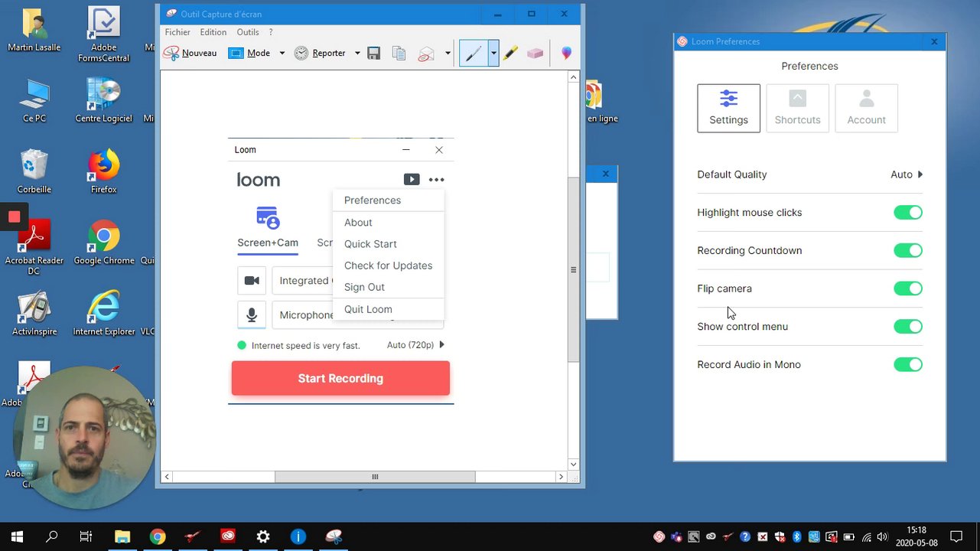The width and height of the screenshot is (980, 551).
Task: Toggle Show control menu switch
Action: point(908,327)
